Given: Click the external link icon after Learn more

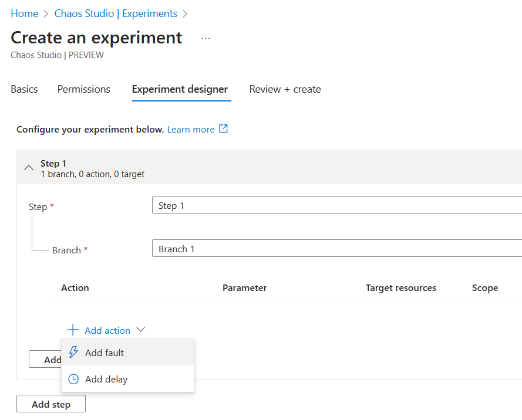Looking at the screenshot, I should (223, 129).
